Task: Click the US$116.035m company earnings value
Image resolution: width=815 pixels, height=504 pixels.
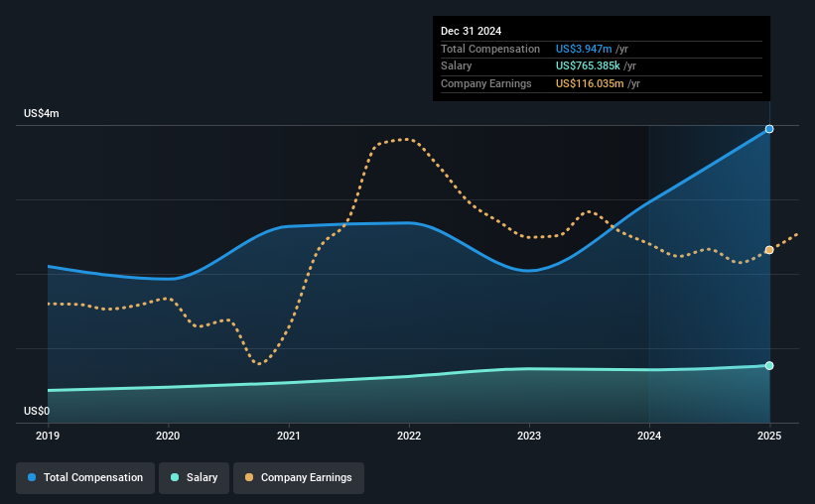Action: click(x=590, y=83)
